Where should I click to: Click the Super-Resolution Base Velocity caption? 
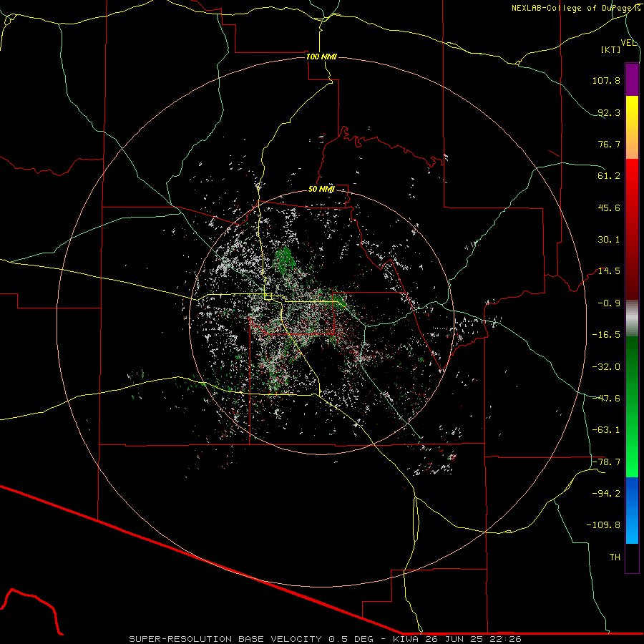coord(326,639)
